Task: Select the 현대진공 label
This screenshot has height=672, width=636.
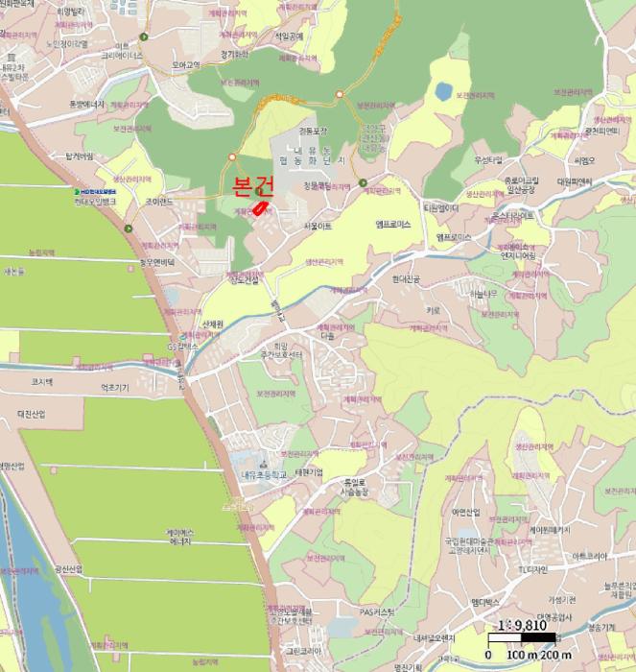Action: pyautogui.click(x=406, y=279)
